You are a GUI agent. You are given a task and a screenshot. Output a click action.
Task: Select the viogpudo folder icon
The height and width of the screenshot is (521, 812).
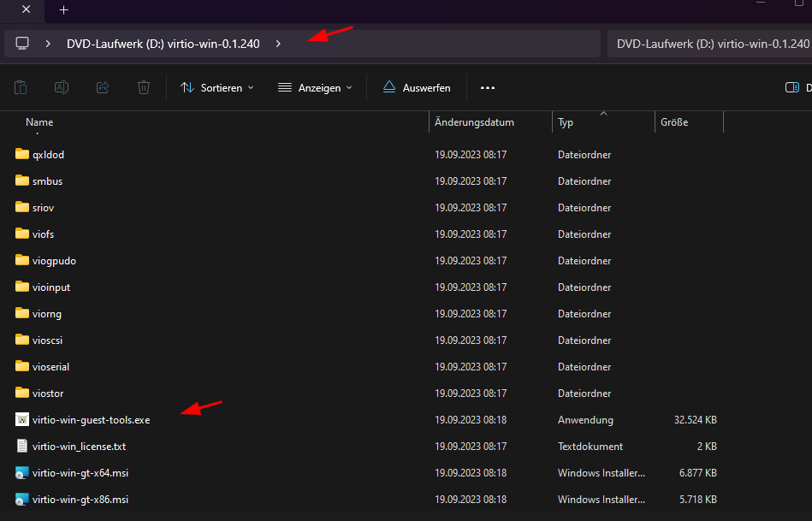click(21, 260)
